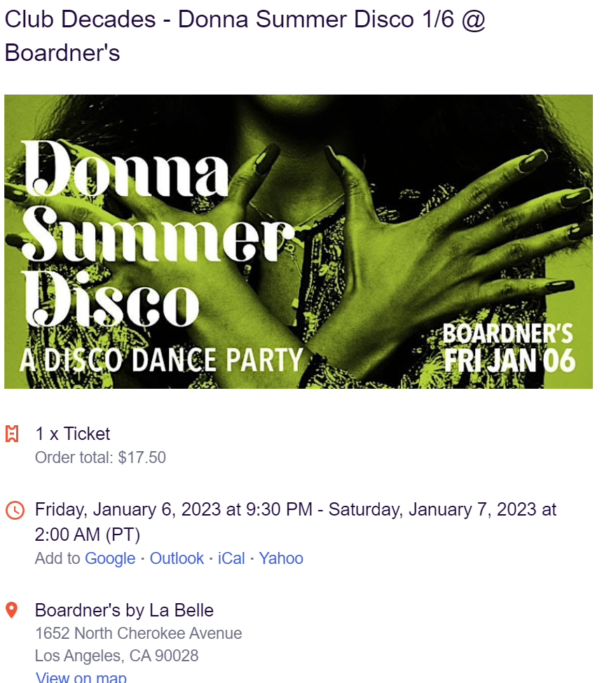Click "FRI JAN 06" on the banner

point(509,360)
